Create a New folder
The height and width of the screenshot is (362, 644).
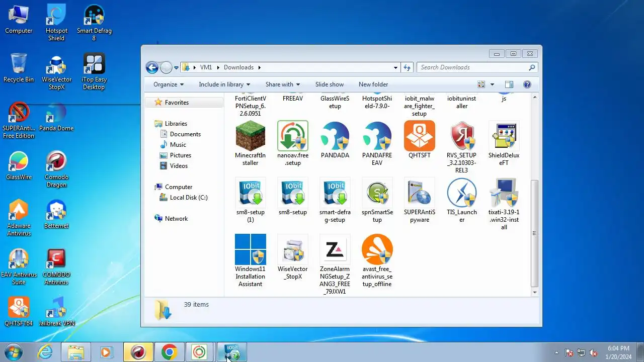click(373, 84)
